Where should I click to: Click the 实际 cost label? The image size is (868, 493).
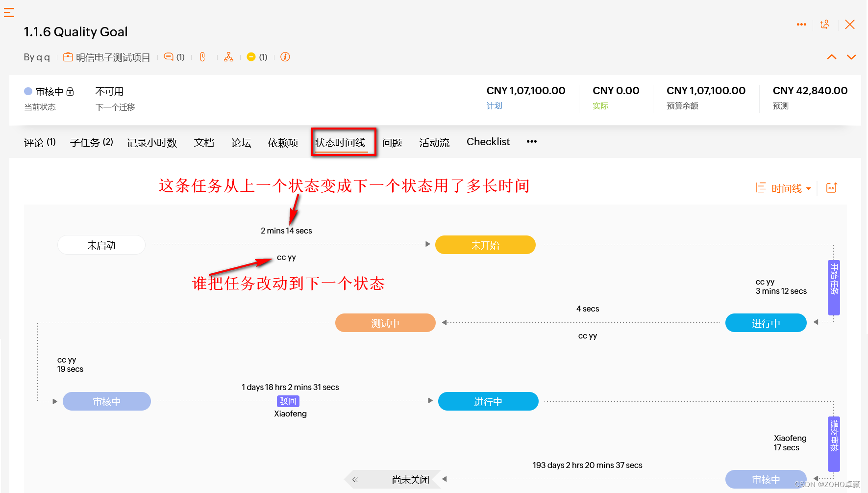[600, 106]
